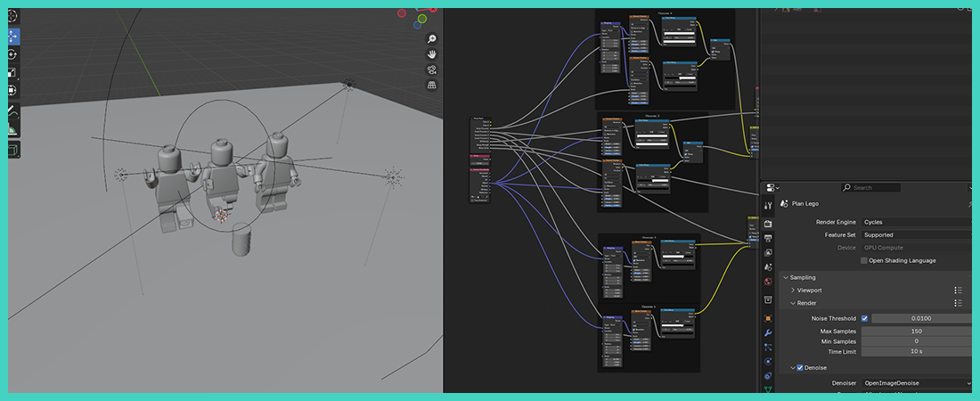Open the Denoiser OpenImageDenoise dropdown
The image size is (980, 401).
[x=916, y=383]
